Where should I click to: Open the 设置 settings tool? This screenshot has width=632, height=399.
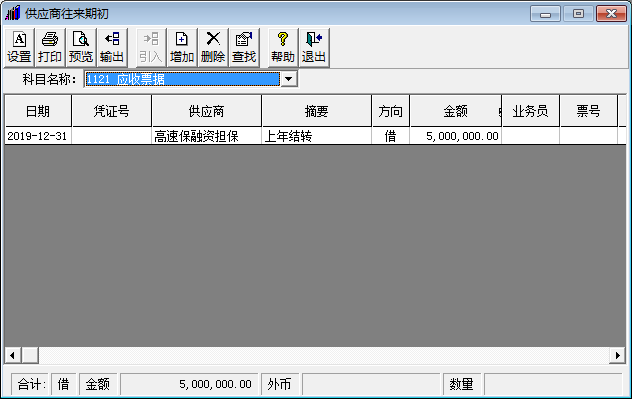[19, 48]
